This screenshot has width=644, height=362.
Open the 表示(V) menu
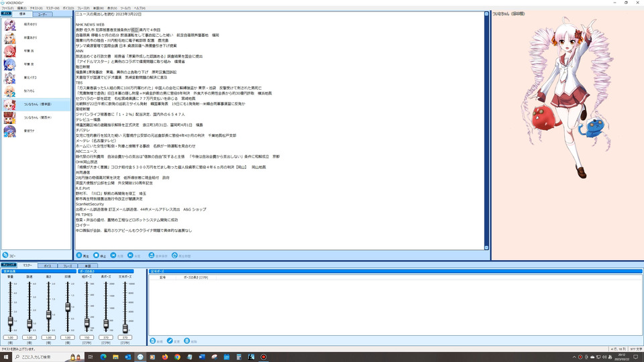coord(112,8)
